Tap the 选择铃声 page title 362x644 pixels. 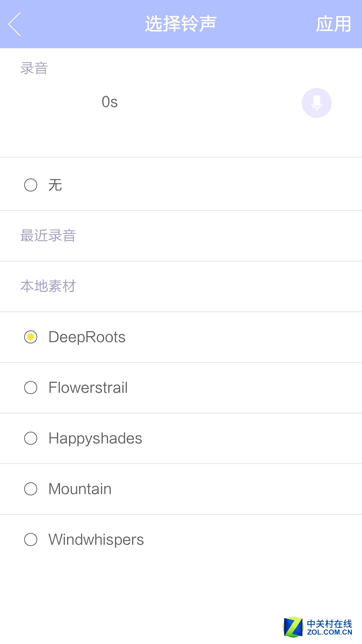[181, 24]
